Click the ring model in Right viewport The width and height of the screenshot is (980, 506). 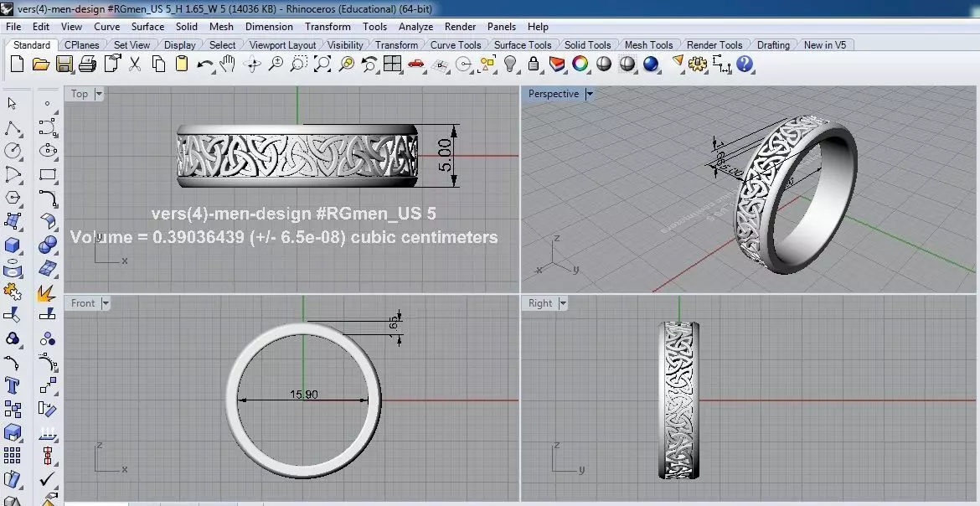tap(678, 400)
